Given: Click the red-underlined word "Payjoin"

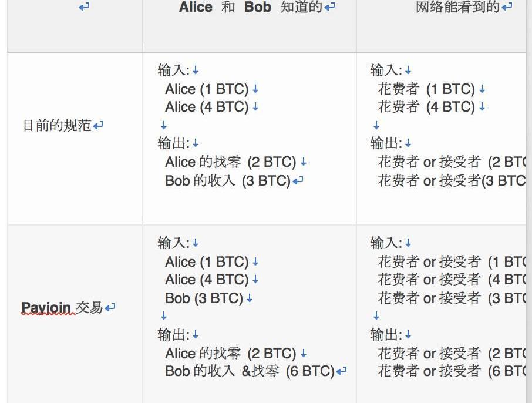Looking at the screenshot, I should 46,307.
